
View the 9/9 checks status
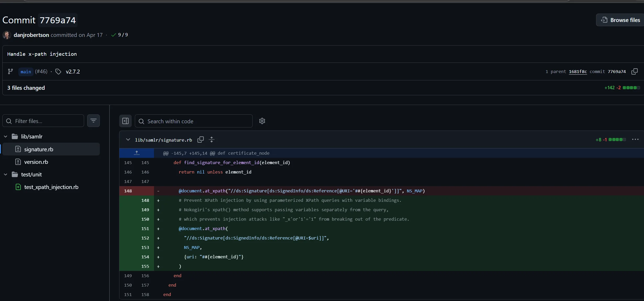119,35
